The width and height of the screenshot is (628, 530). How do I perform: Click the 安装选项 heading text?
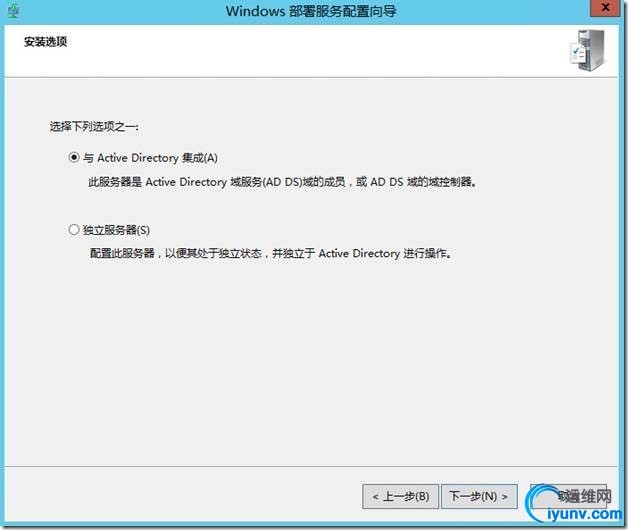(45, 42)
